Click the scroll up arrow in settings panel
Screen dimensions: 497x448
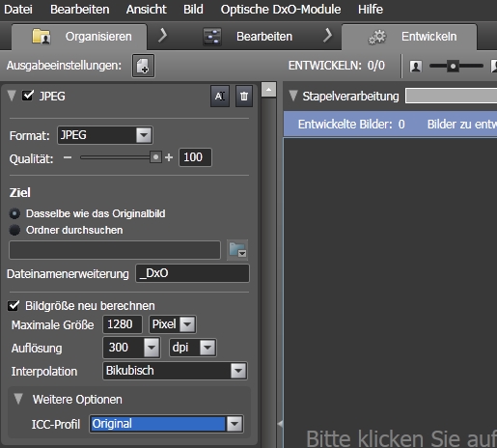point(268,89)
